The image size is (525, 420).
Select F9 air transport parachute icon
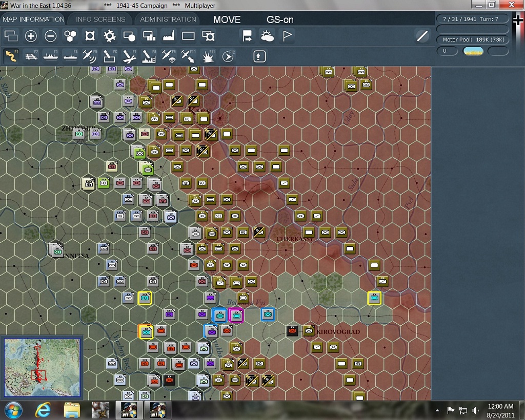click(x=169, y=56)
